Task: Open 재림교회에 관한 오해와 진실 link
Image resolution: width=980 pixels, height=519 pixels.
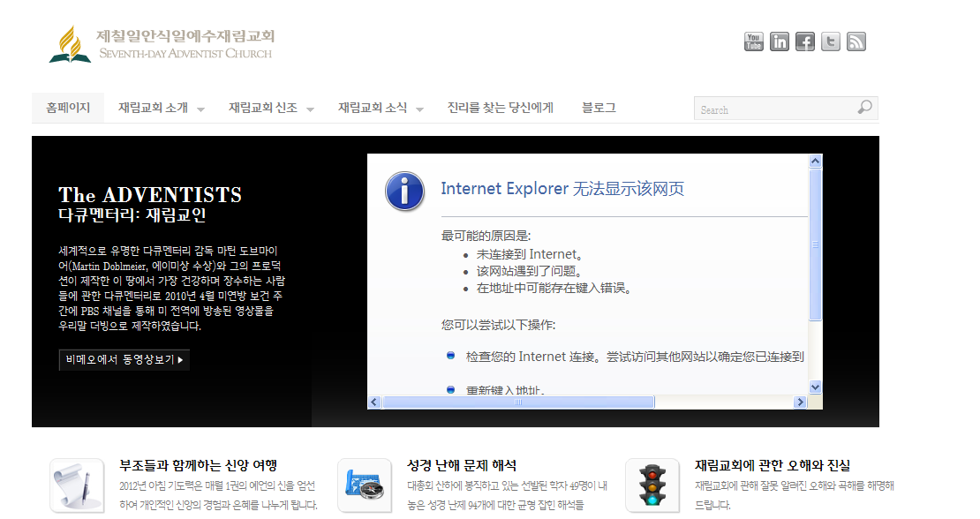Action: point(773,465)
